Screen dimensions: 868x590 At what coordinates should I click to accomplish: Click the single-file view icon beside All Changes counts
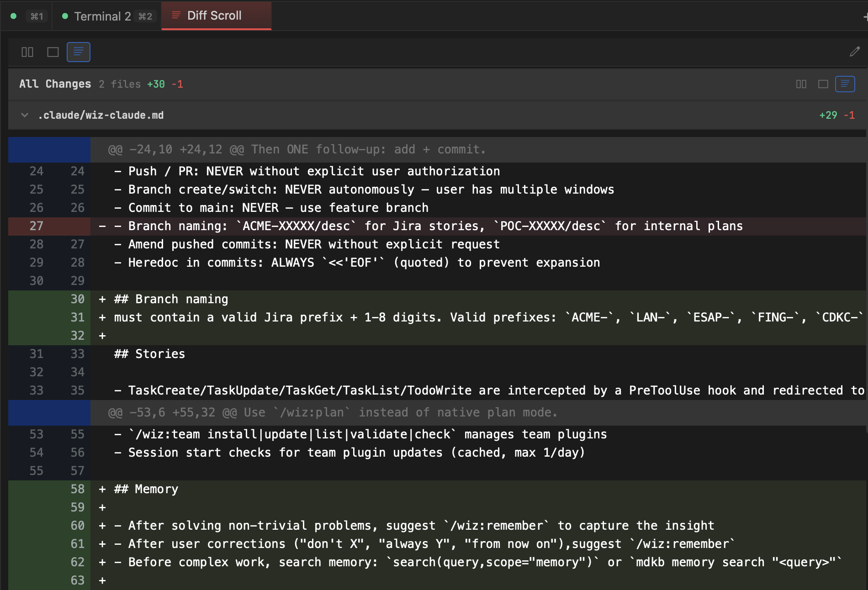823,84
